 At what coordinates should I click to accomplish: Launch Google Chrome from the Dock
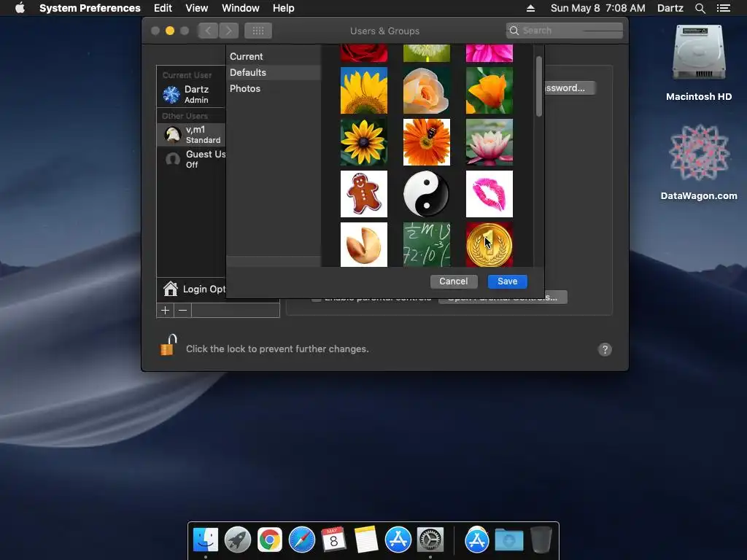pos(270,540)
